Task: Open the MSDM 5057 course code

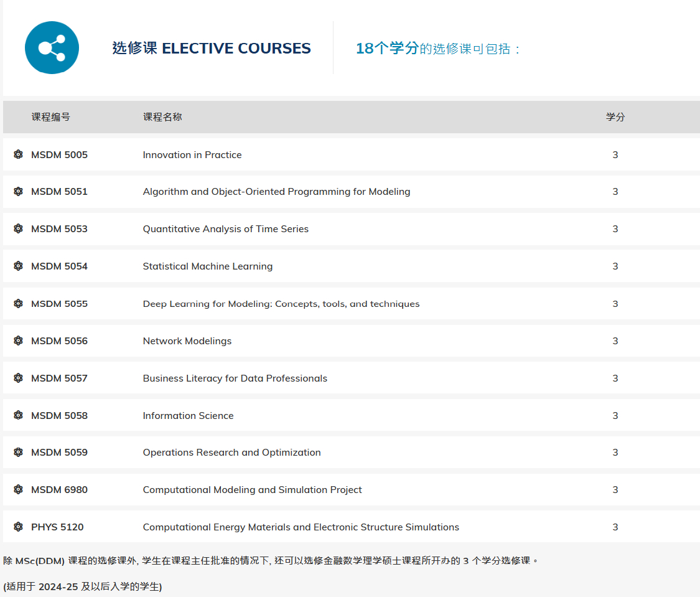Action: tap(59, 378)
